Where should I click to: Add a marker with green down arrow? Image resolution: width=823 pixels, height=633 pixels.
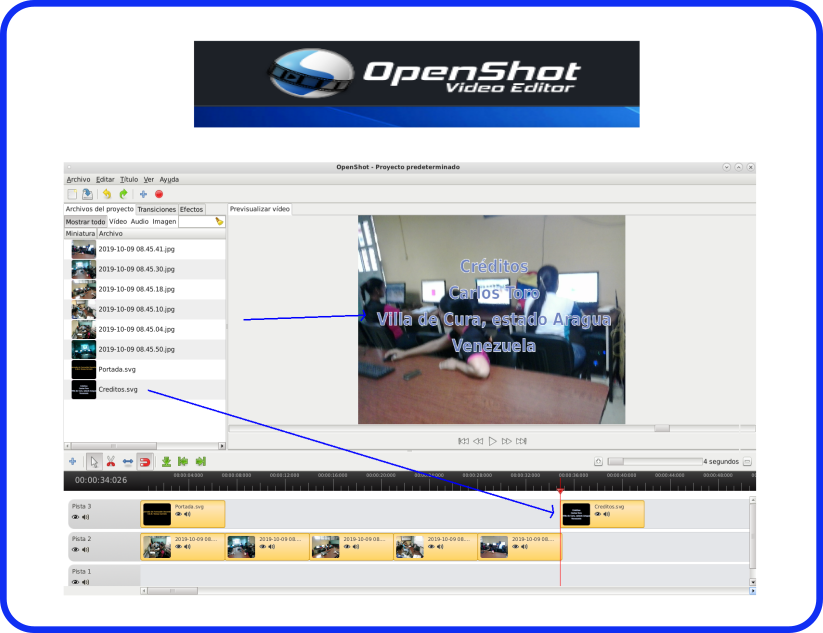coord(166,461)
